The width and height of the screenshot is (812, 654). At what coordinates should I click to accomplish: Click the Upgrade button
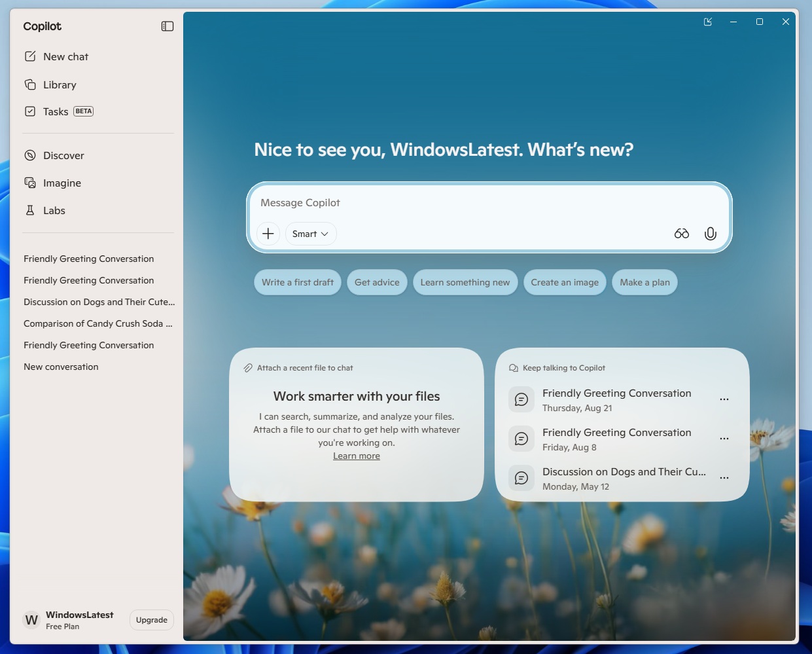coord(151,619)
